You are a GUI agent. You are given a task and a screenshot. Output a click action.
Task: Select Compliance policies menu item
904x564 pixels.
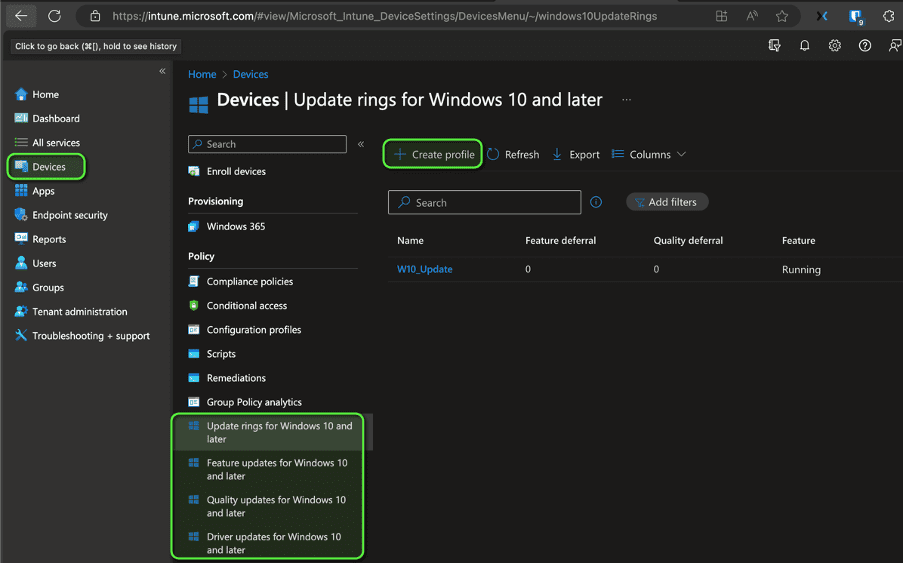[x=249, y=282]
